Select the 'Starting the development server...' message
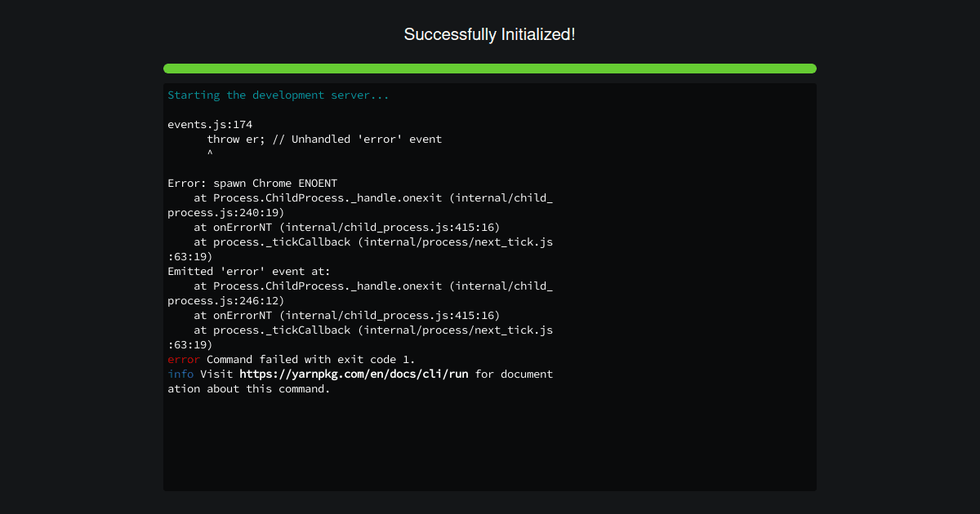 tap(278, 95)
